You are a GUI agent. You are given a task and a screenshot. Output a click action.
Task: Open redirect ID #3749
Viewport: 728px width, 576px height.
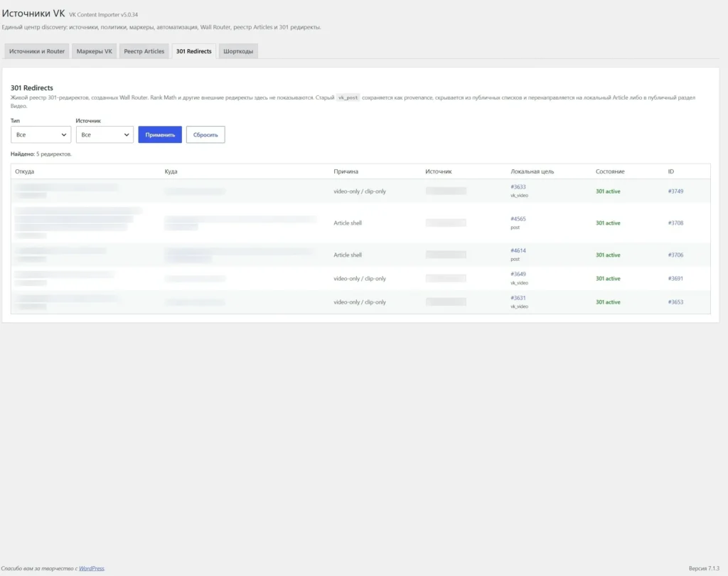[675, 191]
